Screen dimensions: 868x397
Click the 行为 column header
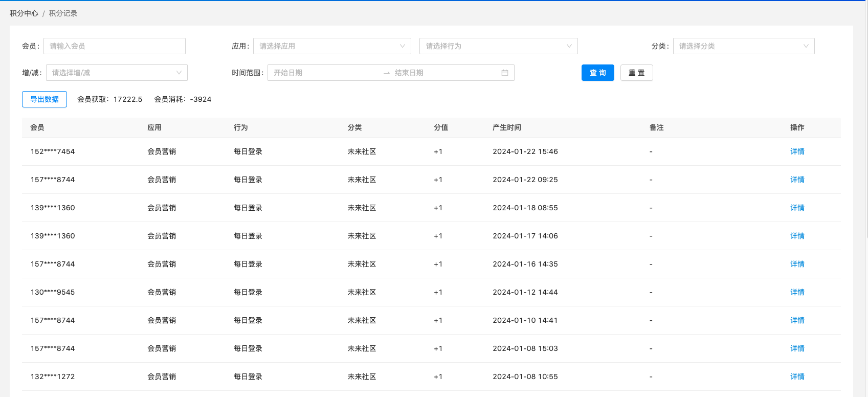click(x=241, y=127)
